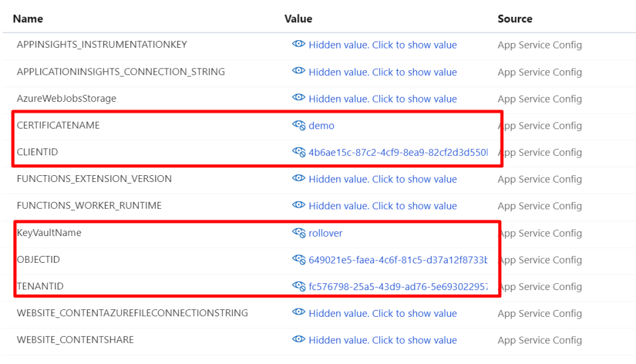Screen dimensions: 636x364
Task: Click the eye icon for APPINSIGHTS_INSTRUMENTATIONKEY
Action: point(298,45)
